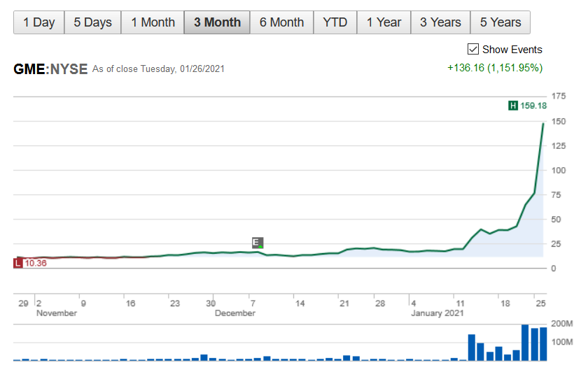Click the E earnings event marker

point(258,243)
